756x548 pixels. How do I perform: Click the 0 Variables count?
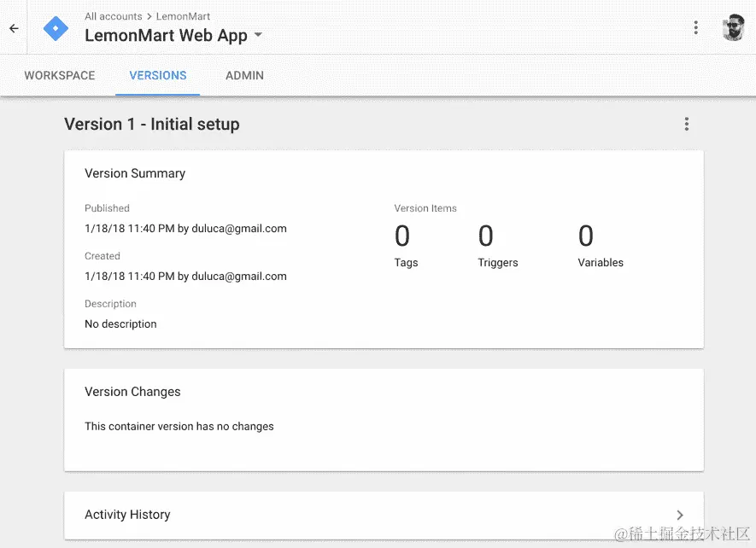pyautogui.click(x=586, y=236)
